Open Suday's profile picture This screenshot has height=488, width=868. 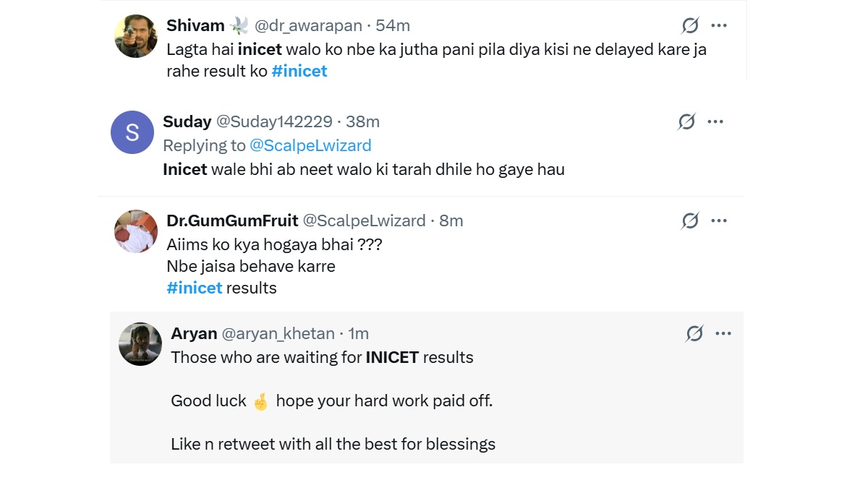(x=132, y=132)
